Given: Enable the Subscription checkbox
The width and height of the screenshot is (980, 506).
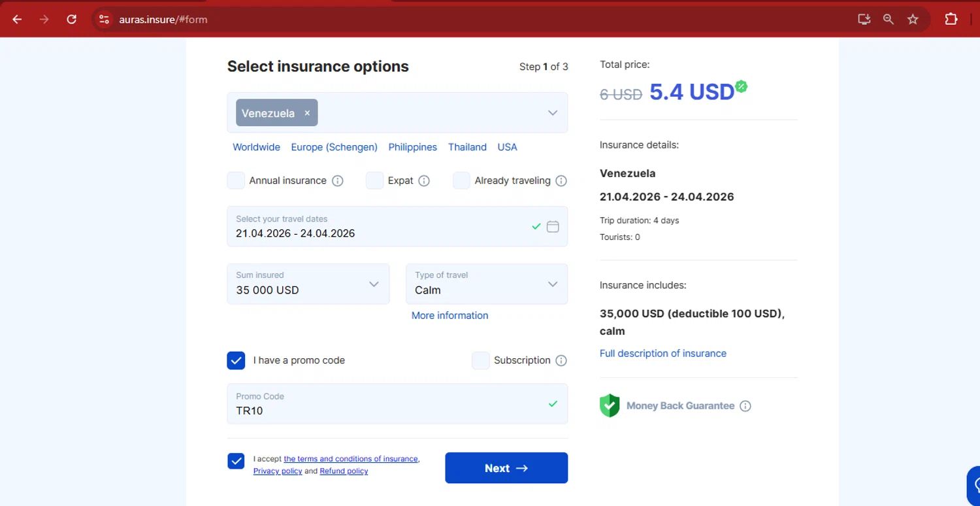Looking at the screenshot, I should click(481, 360).
